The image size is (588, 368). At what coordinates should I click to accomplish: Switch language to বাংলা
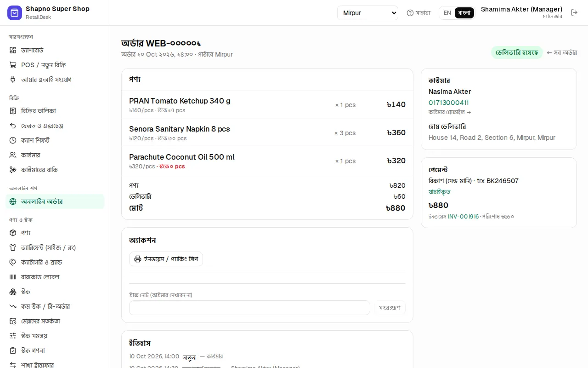(464, 13)
